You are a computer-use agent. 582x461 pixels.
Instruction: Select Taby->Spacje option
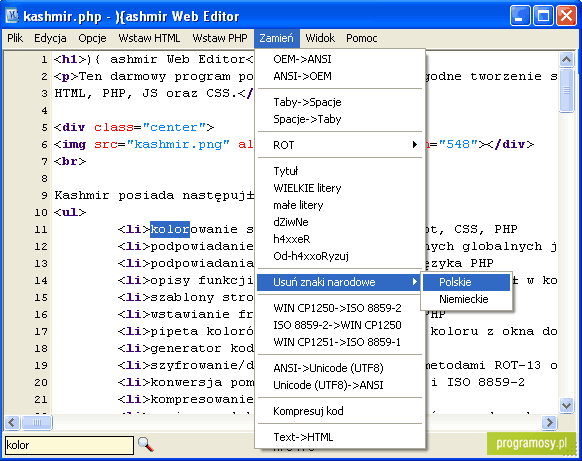pos(340,102)
